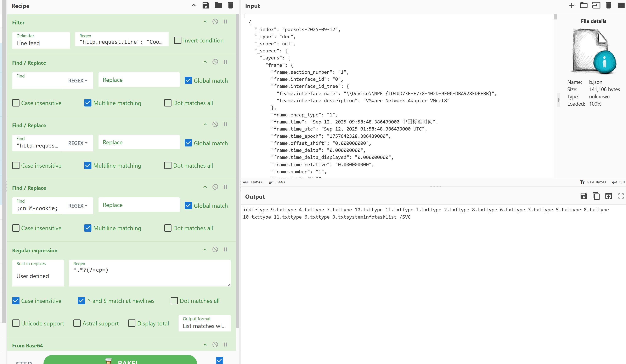The height and width of the screenshot is (364, 626).
Task: Save the recipe using disk icon
Action: (x=206, y=5)
